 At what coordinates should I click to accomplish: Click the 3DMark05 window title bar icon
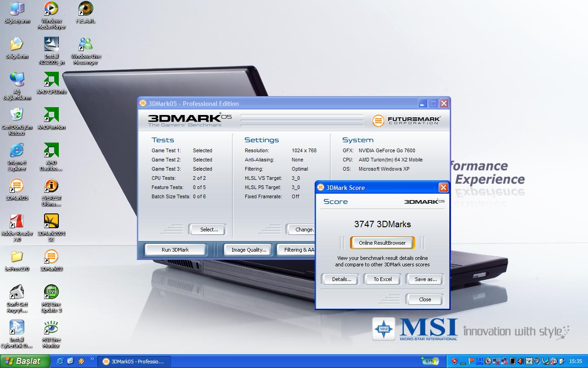coord(143,103)
